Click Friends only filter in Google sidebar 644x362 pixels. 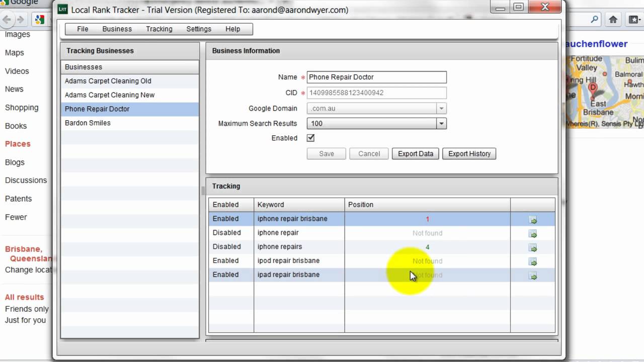(x=27, y=309)
